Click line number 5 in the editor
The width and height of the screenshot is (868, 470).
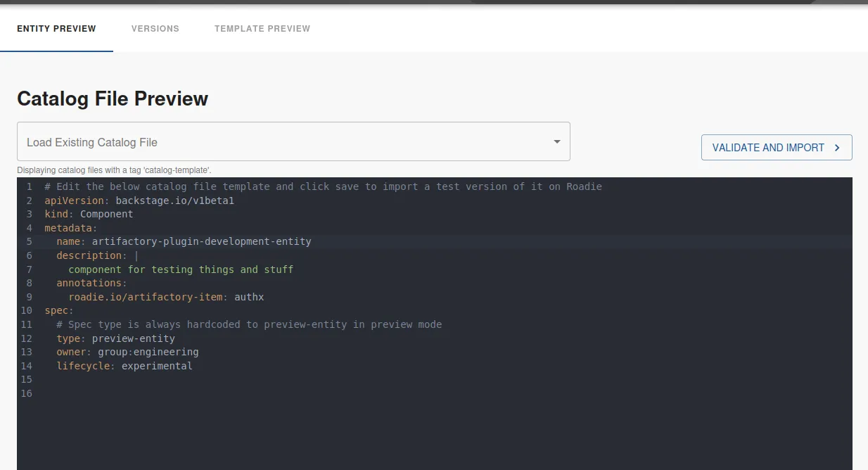coord(29,241)
